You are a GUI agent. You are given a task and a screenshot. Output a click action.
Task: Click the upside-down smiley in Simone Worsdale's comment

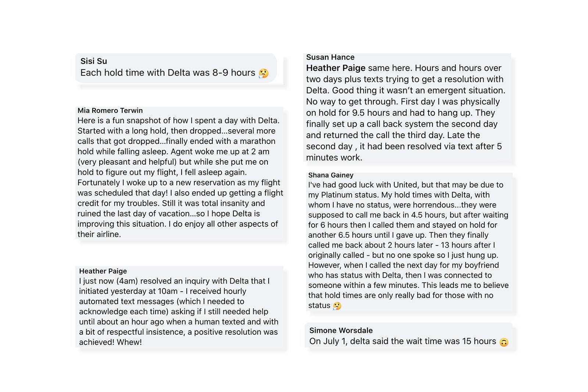coord(504,342)
